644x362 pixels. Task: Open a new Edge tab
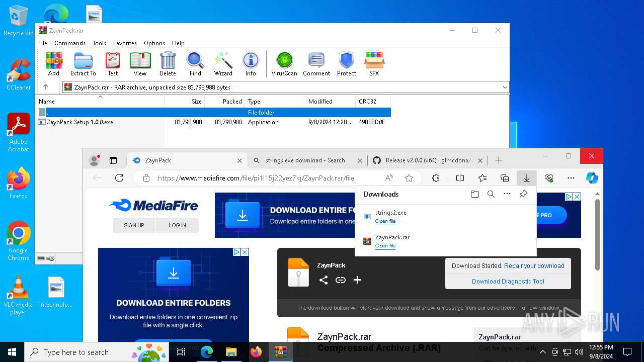[x=499, y=160]
